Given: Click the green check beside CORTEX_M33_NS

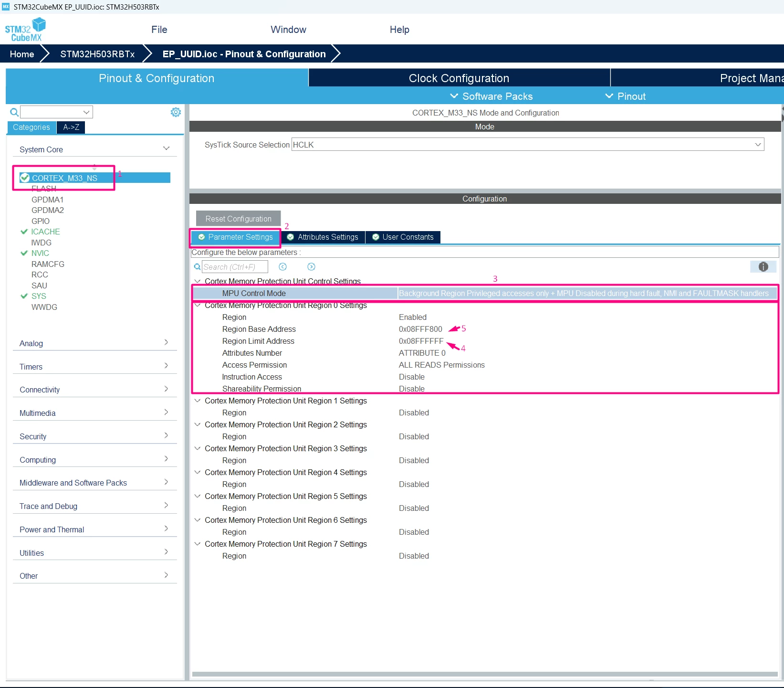Looking at the screenshot, I should pos(25,178).
